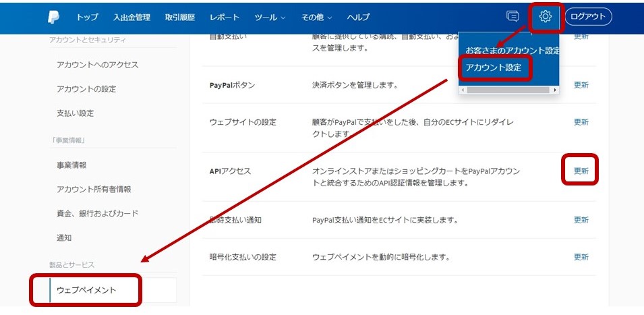Open the messages notification icon
644x315 pixels.
(513, 16)
